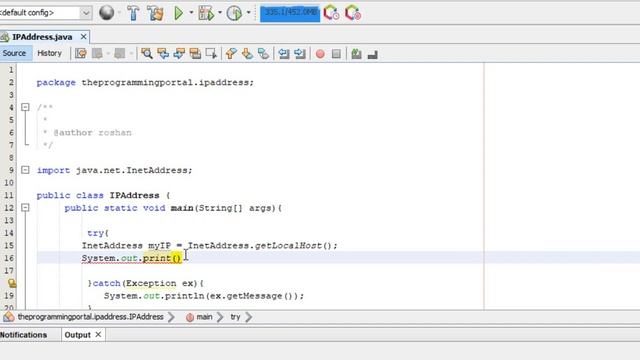640x360 pixels.
Task: Click the lightbulb hint icon in the gutter
Action: tap(12, 282)
